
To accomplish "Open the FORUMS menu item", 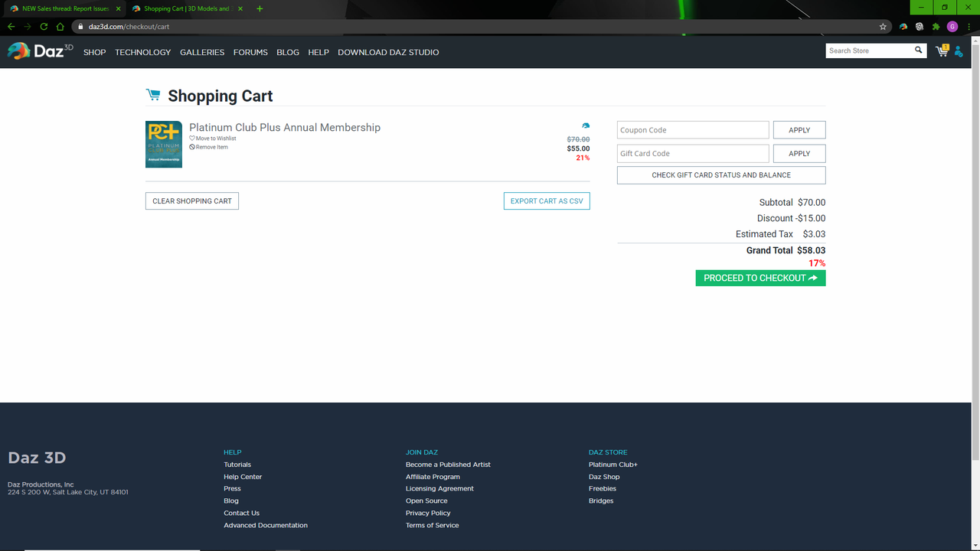I will [250, 52].
